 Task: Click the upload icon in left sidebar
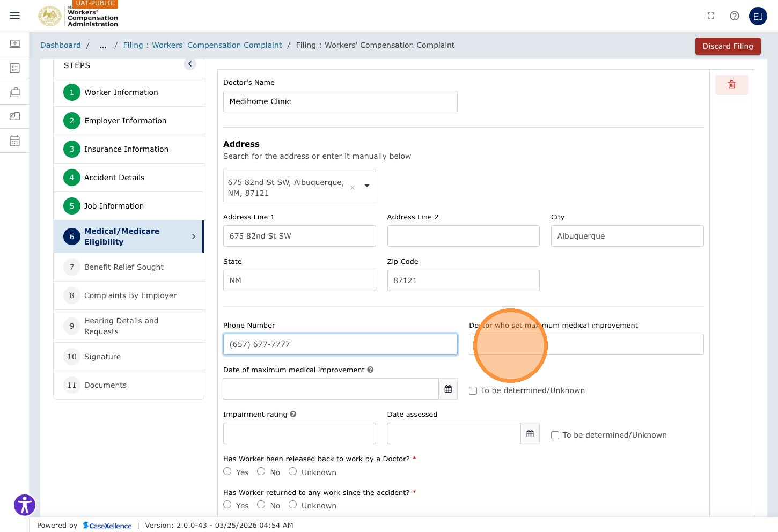click(15, 43)
